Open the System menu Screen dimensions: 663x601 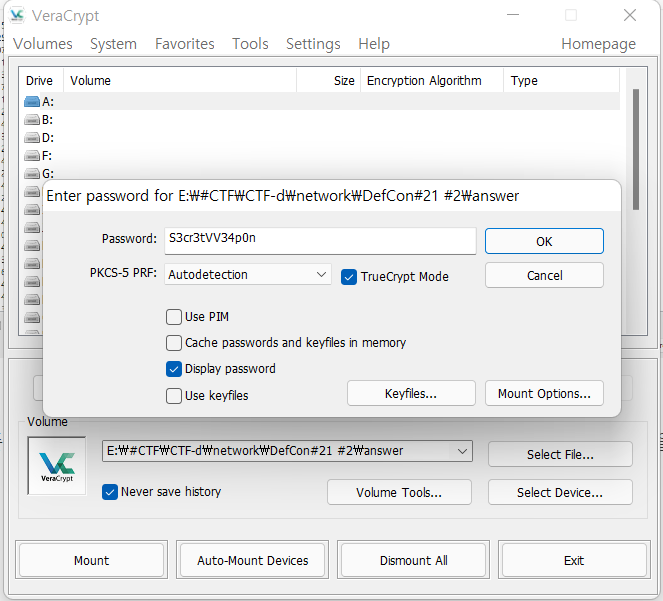click(x=113, y=44)
